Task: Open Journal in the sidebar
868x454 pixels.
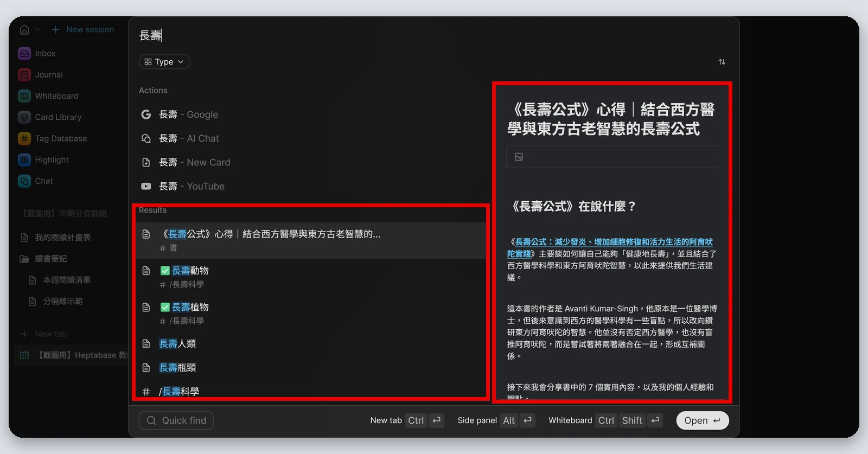Action: (x=49, y=74)
